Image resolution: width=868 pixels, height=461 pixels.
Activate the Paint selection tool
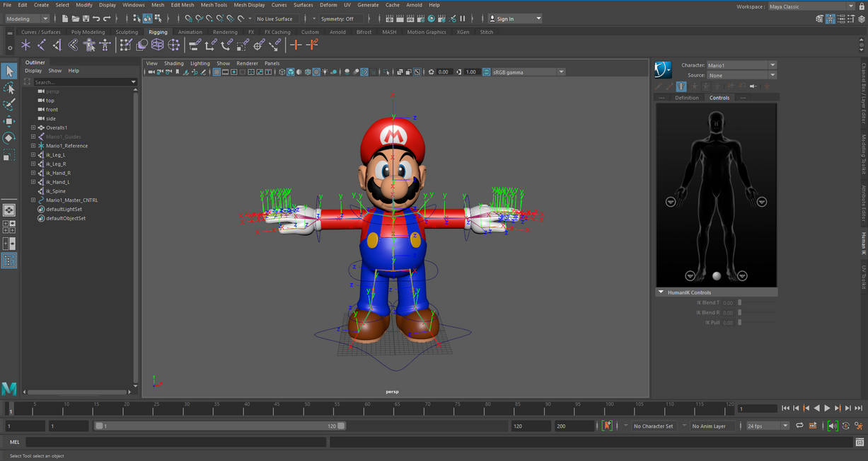coord(8,105)
